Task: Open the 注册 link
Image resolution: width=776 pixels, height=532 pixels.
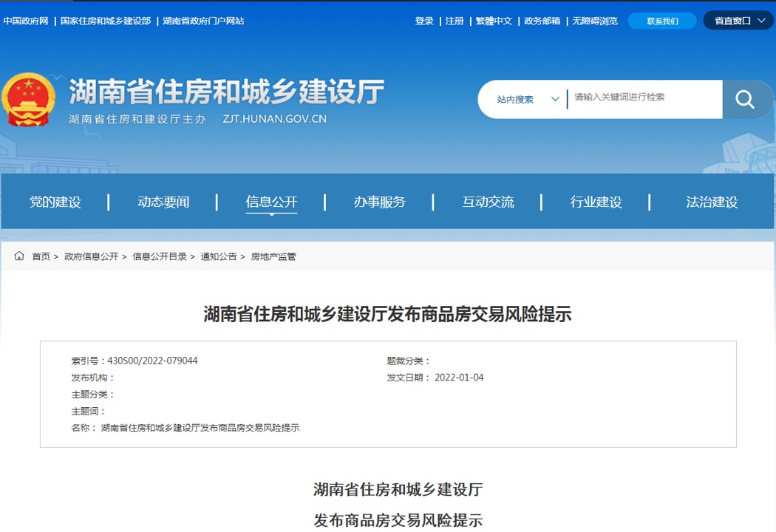Action: coord(455,21)
